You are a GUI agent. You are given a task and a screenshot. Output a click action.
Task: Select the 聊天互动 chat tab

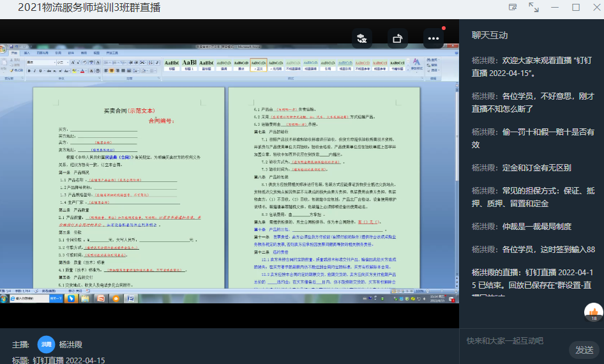pyautogui.click(x=490, y=35)
